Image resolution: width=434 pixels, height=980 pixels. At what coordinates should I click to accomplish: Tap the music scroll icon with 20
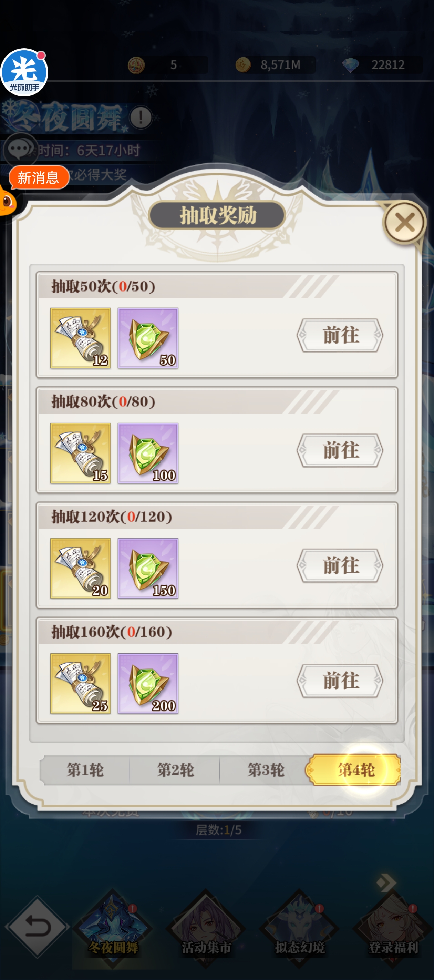point(80,568)
